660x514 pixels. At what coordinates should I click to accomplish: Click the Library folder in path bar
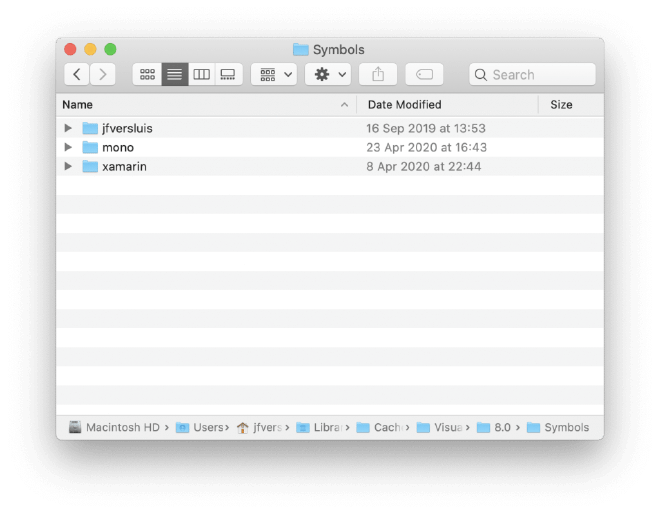[x=319, y=427]
